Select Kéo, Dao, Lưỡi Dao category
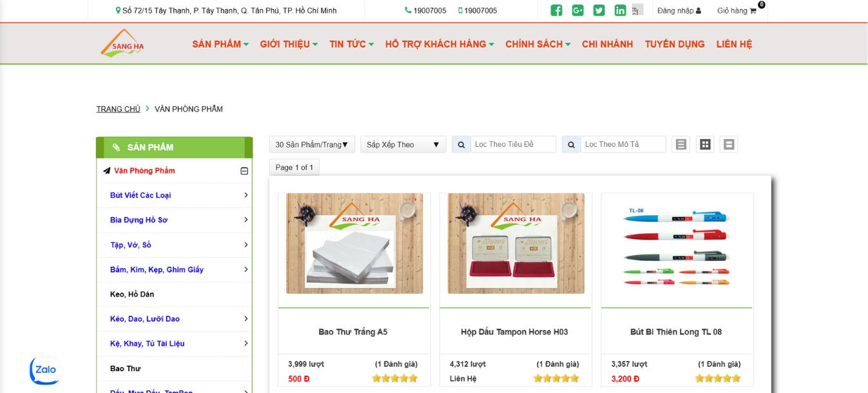 coord(145,318)
